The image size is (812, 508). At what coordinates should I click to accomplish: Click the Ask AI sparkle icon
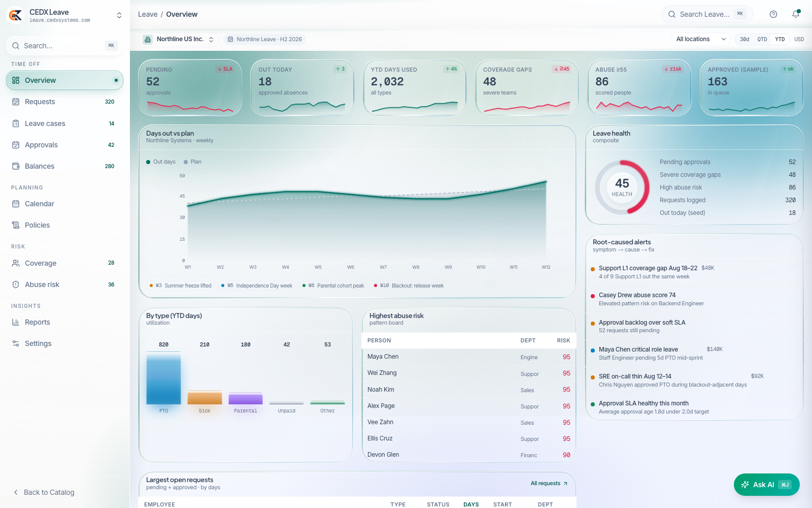(x=745, y=485)
